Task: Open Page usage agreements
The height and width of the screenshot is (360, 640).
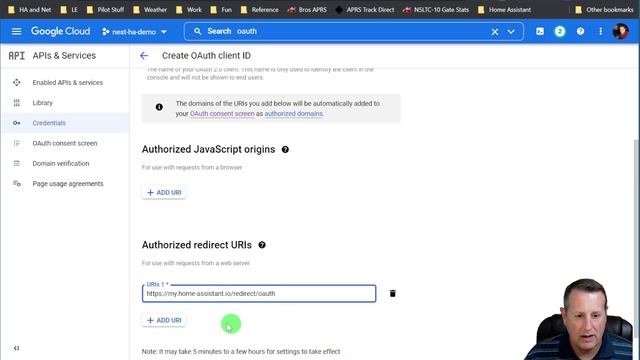Action: pyautogui.click(x=68, y=184)
